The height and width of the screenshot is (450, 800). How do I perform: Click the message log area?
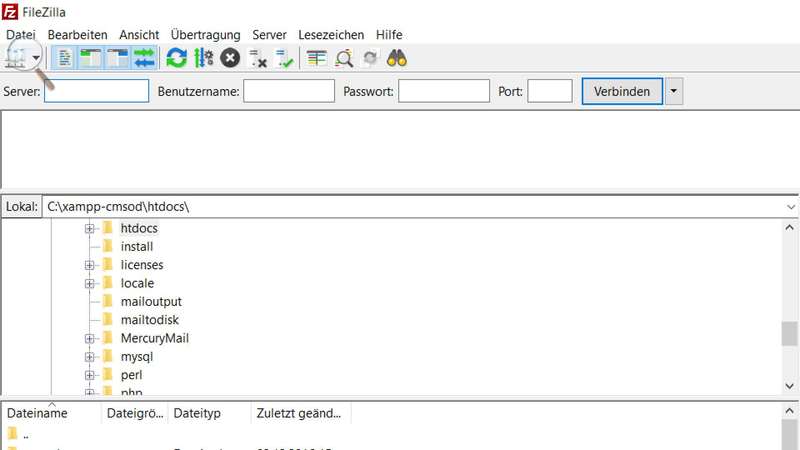click(x=400, y=149)
